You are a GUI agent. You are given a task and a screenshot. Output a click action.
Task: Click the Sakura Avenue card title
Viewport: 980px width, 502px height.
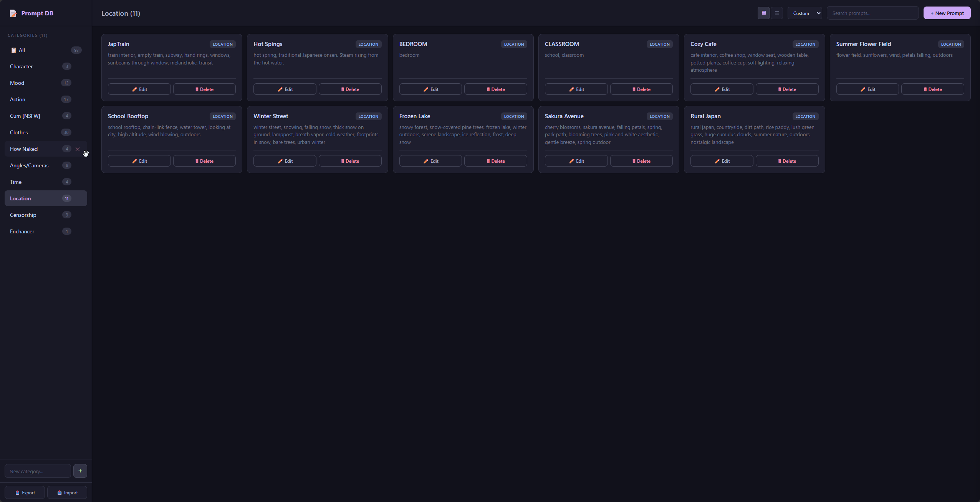pyautogui.click(x=564, y=116)
